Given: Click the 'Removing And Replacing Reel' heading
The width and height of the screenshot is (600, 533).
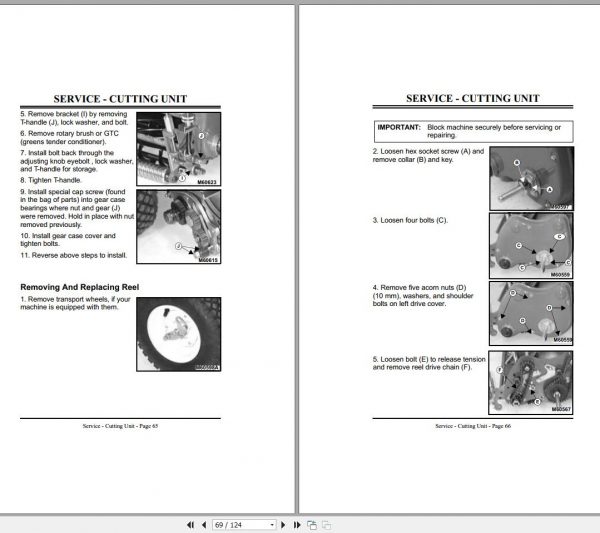Looking at the screenshot, I should point(80,287).
